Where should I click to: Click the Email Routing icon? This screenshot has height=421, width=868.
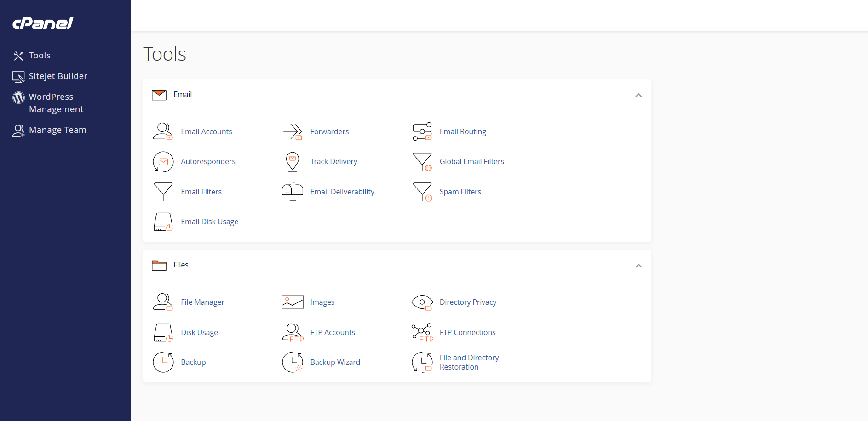(422, 131)
